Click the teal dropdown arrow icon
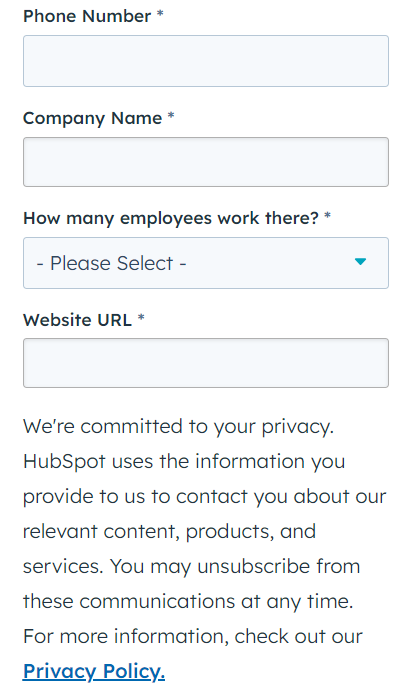 (360, 262)
